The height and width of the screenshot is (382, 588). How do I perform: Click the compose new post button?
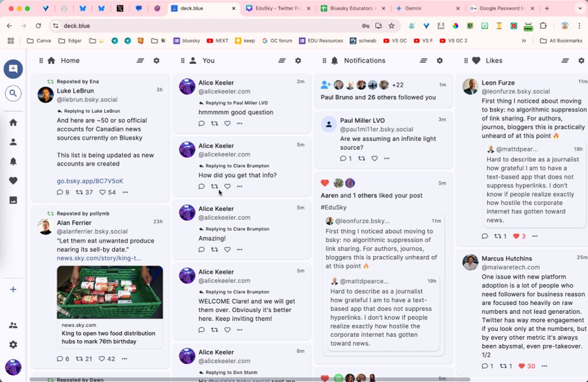tap(13, 69)
